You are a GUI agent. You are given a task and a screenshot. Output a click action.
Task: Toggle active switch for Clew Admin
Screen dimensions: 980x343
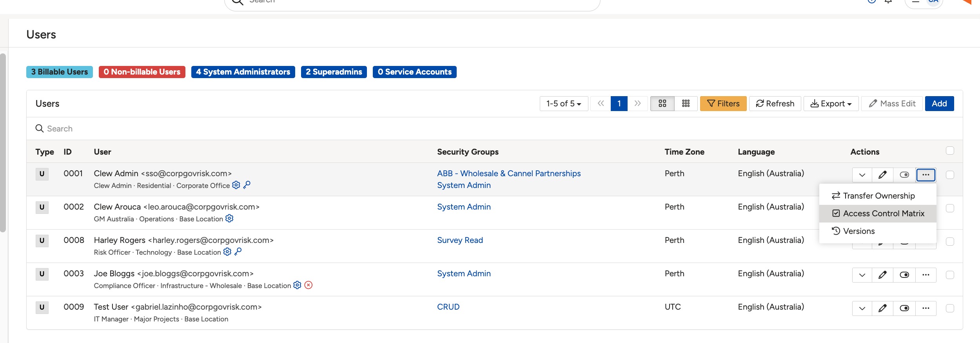(904, 175)
